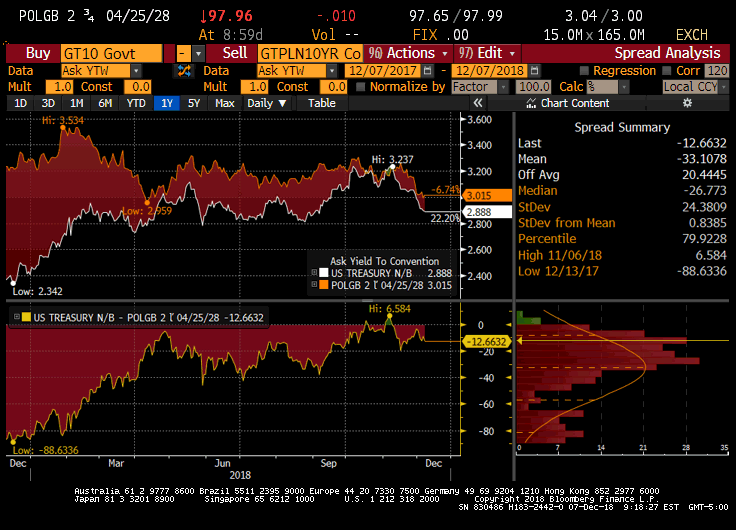736x530 pixels.
Task: Click the yellow -12.6632 spread axis tag
Action: point(487,342)
